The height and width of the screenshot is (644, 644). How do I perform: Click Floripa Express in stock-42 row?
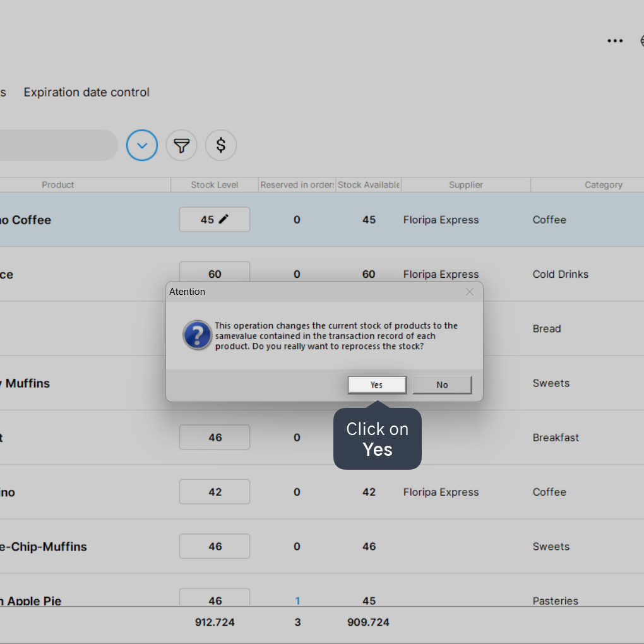click(441, 492)
